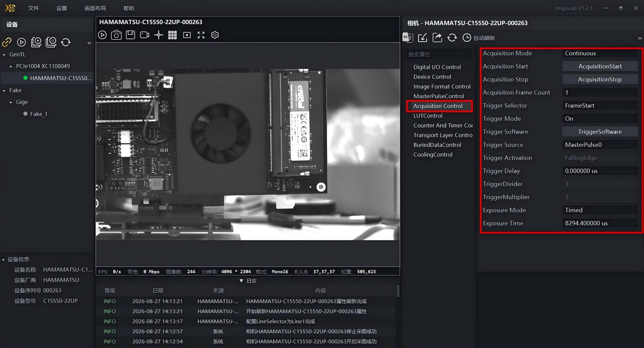Viewport: 644px width, 348px height.
Task: Click the Exposure Time value field
Action: (x=600, y=223)
